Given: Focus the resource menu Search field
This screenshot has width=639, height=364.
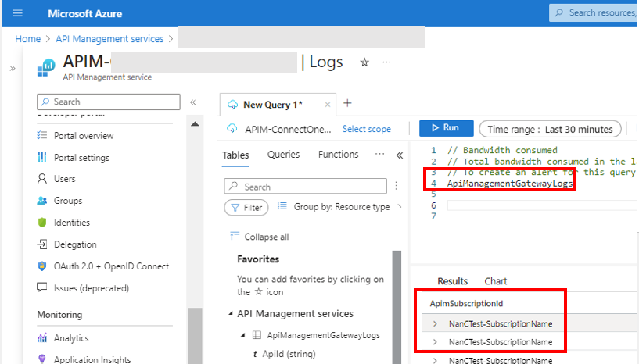Looking at the screenshot, I should [109, 102].
